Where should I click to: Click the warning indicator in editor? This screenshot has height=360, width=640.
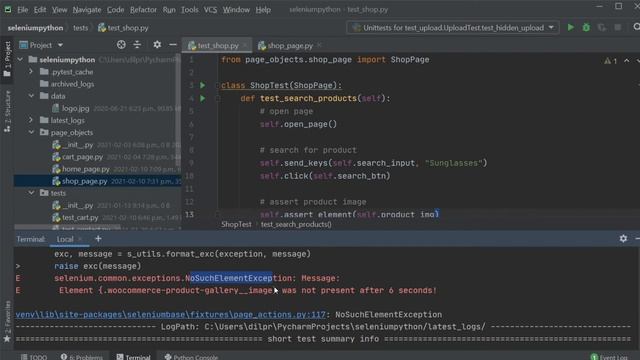click(611, 61)
